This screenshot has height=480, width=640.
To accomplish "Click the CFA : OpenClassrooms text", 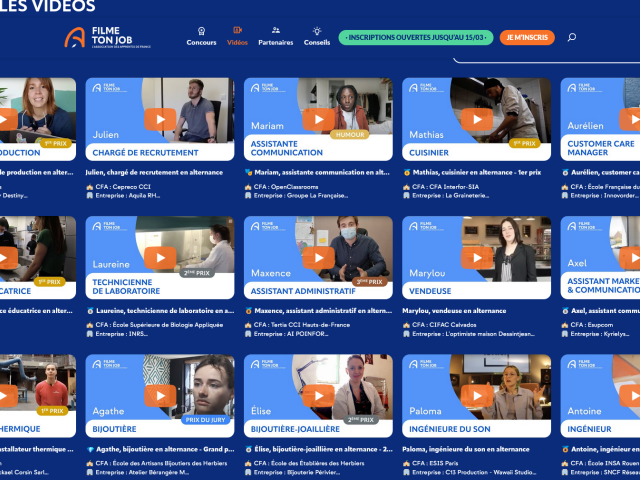I will tap(286, 187).
